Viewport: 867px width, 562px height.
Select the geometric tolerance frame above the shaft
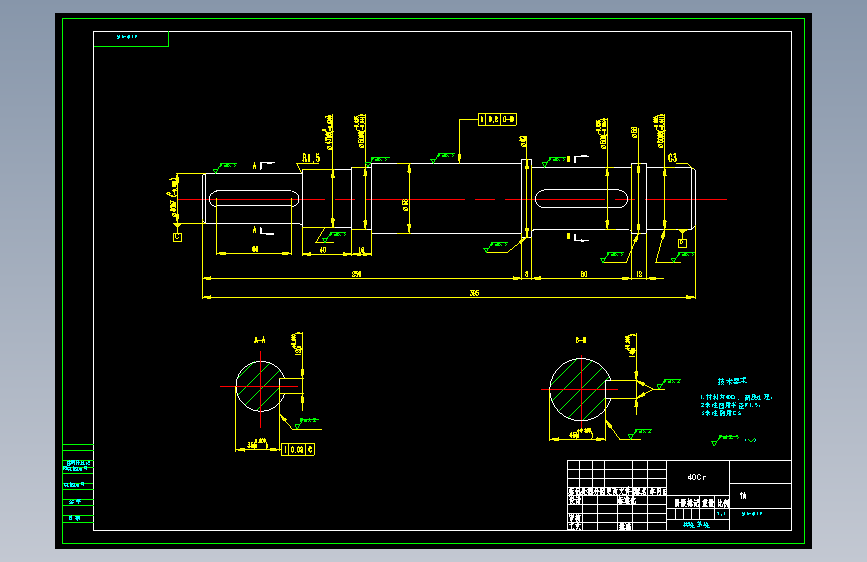498,119
